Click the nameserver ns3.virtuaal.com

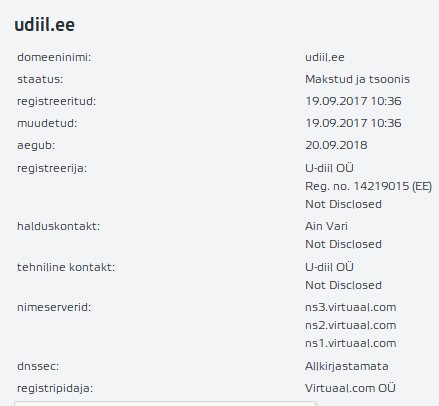(x=351, y=307)
